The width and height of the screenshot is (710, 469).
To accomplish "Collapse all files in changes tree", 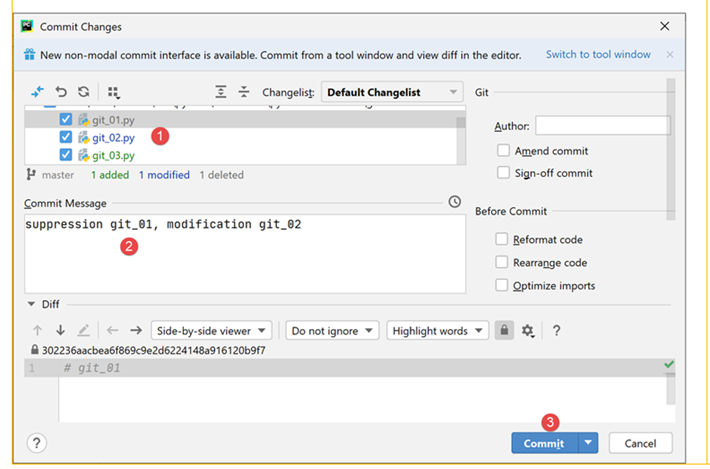I will click(x=244, y=92).
